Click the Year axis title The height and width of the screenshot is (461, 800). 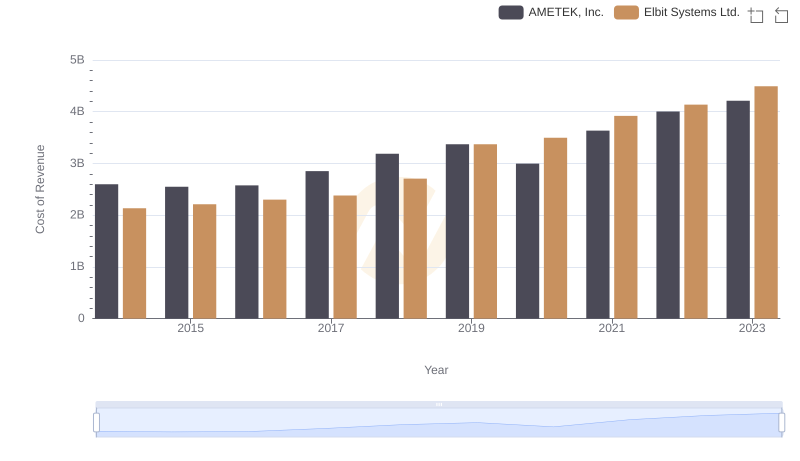click(436, 370)
